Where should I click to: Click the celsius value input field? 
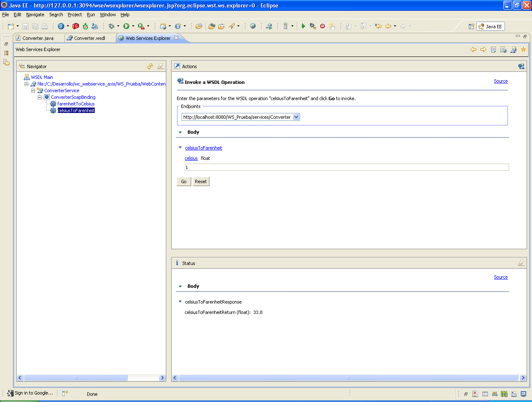347,167
